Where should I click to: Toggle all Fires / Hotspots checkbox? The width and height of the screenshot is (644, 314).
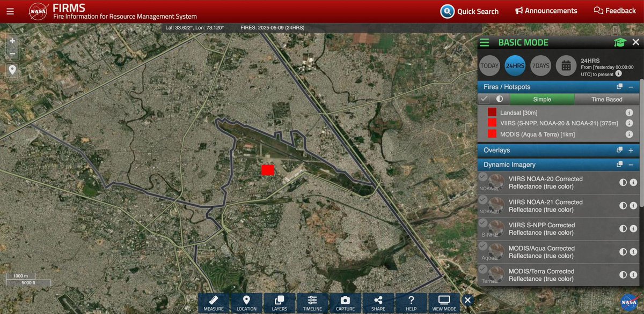(x=484, y=99)
